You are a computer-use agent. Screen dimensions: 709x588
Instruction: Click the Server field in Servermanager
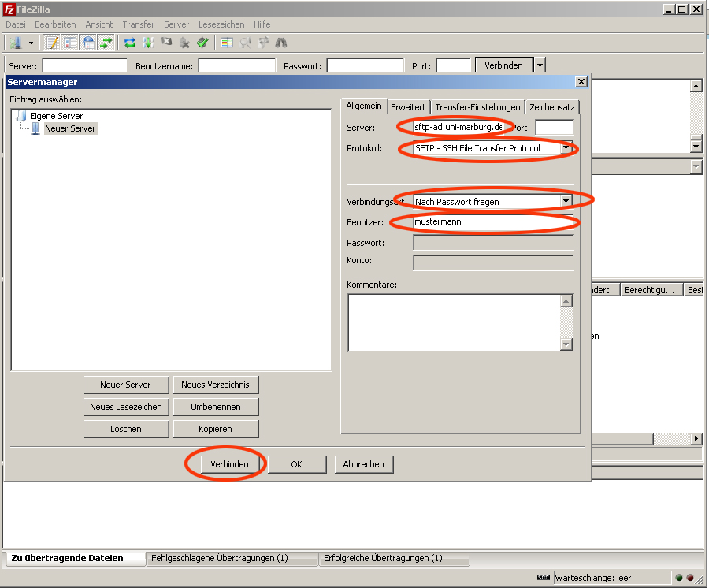coord(458,127)
